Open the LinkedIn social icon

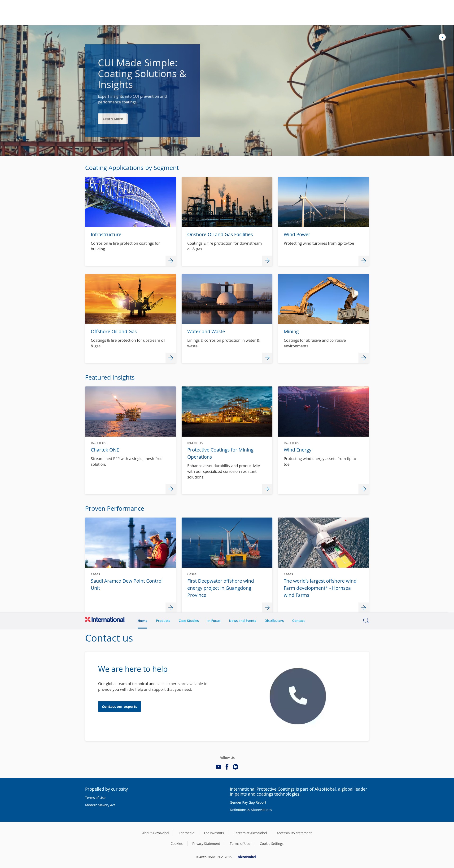(x=236, y=766)
